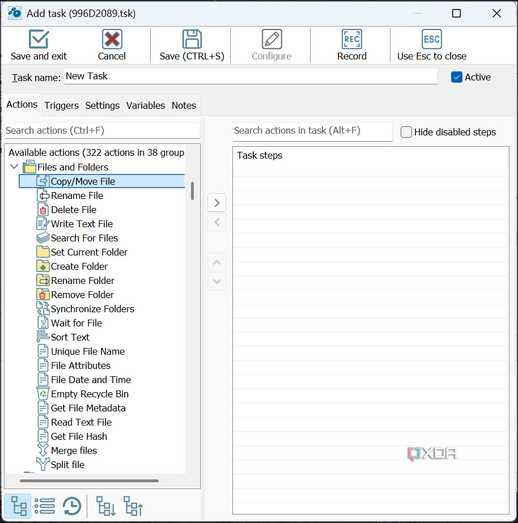
Task: Open the Actions tab
Action: pos(22,104)
